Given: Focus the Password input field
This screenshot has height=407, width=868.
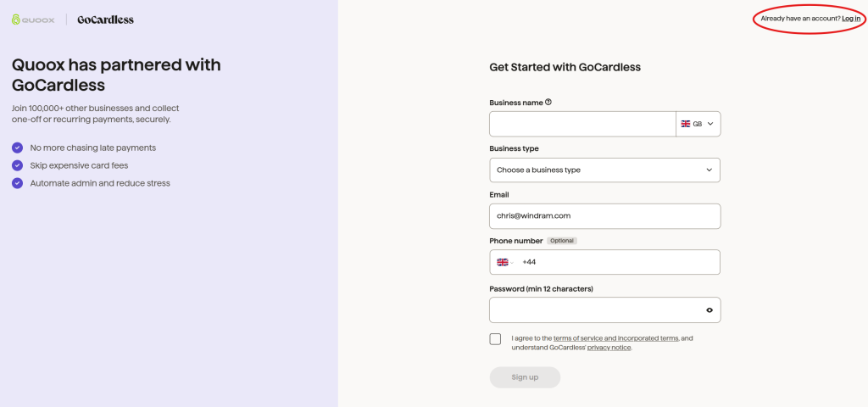Looking at the screenshot, I should pyautogui.click(x=593, y=310).
